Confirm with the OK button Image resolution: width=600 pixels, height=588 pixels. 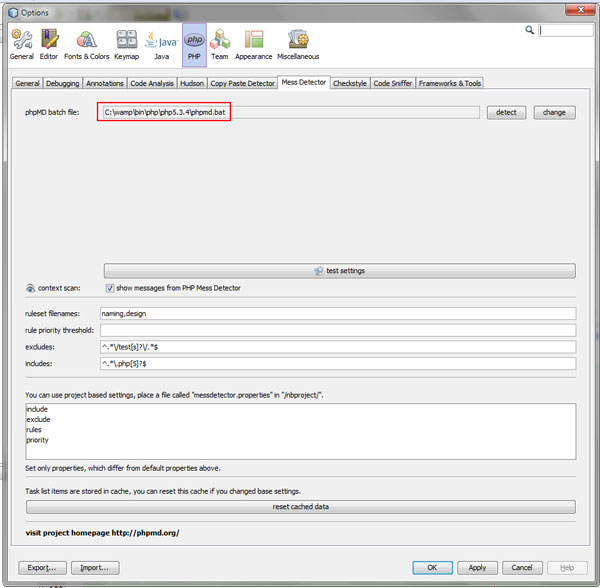[x=432, y=568]
